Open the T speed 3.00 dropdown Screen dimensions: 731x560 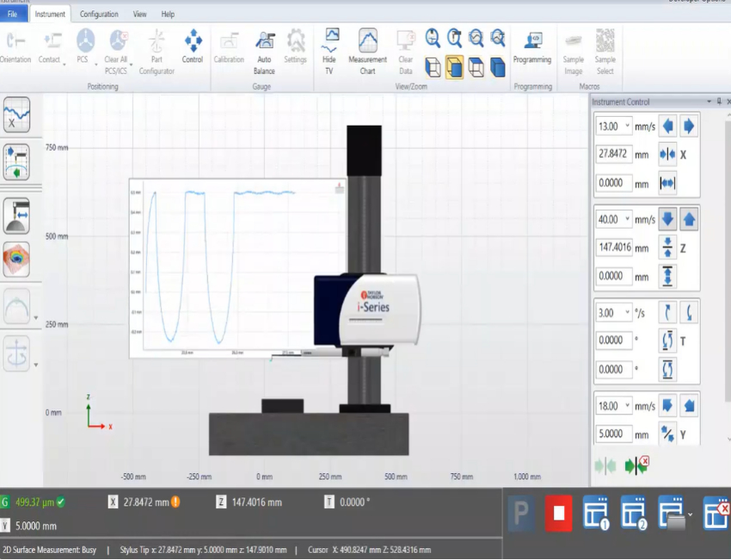point(628,312)
